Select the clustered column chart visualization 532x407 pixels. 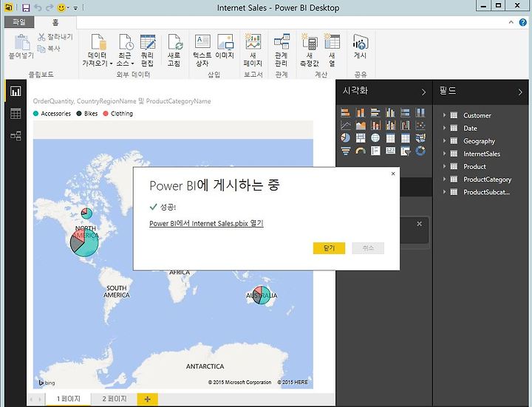(390, 112)
